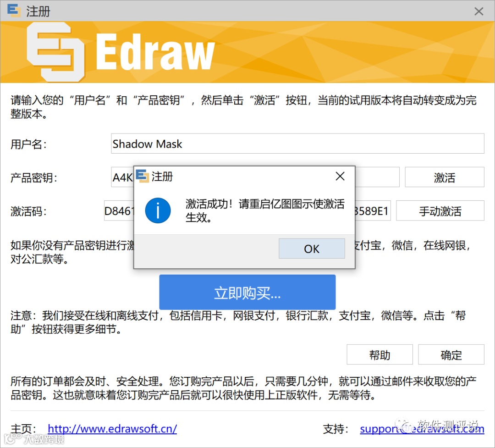This screenshot has width=495, height=448.
Task: Click the Edraw icon in main window title bar
Action: coord(14,11)
